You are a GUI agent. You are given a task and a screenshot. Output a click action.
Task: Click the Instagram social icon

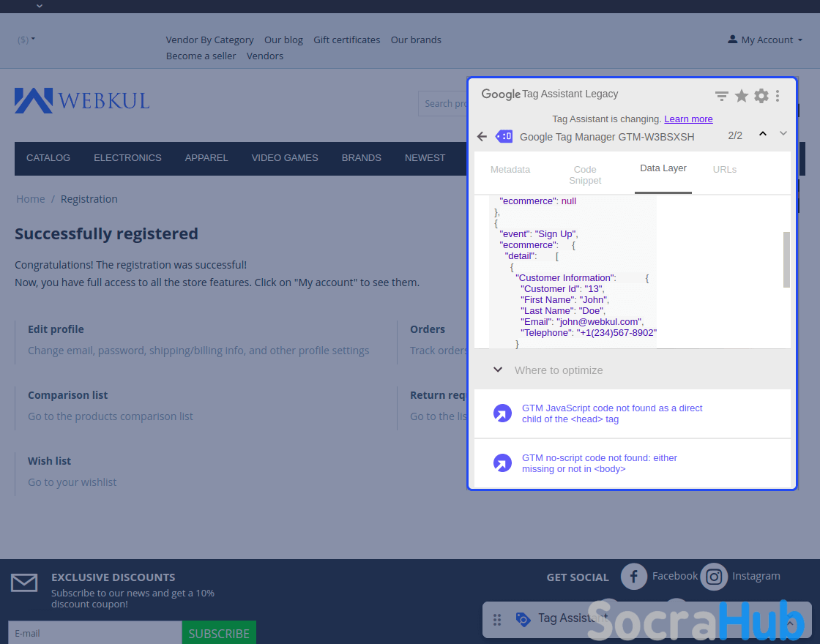[714, 577]
